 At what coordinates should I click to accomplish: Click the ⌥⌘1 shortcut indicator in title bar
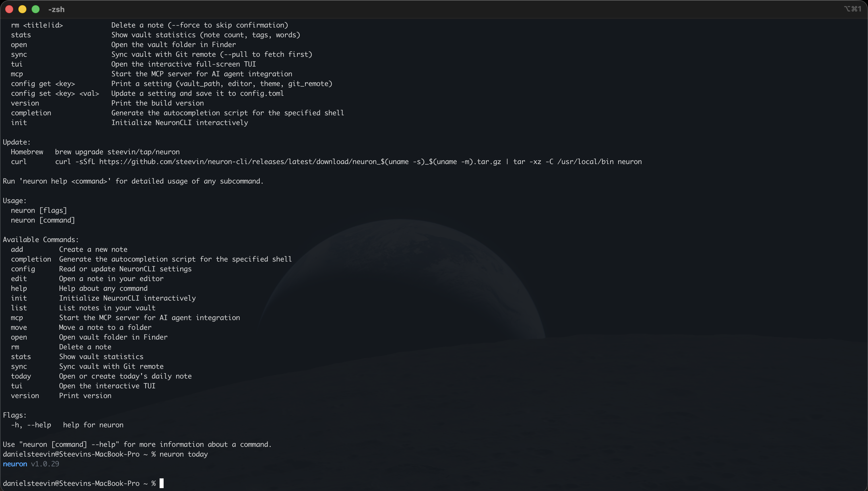coord(852,9)
